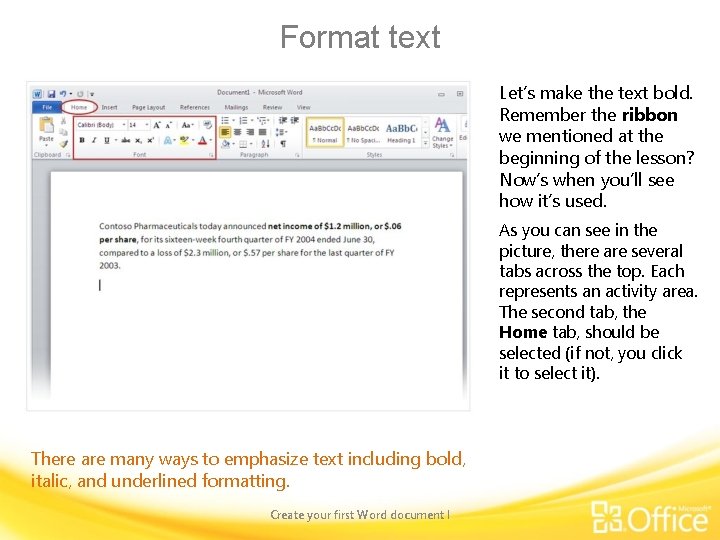Increase paragraph indent

295,120
